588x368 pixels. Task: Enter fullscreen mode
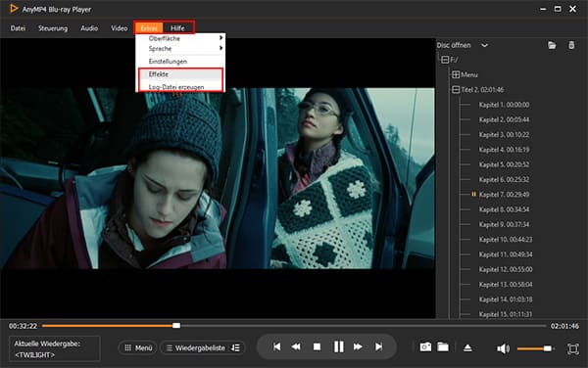coord(572,348)
